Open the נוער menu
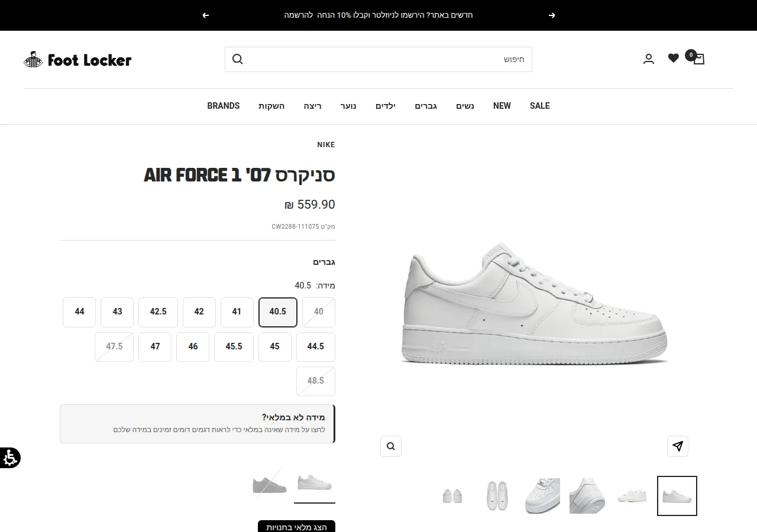The image size is (757, 532). (348, 106)
